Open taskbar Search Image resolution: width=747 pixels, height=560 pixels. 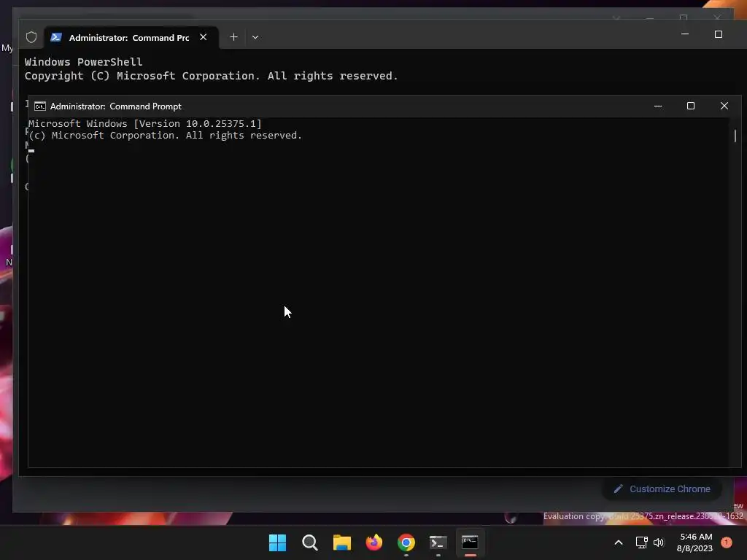(x=309, y=542)
